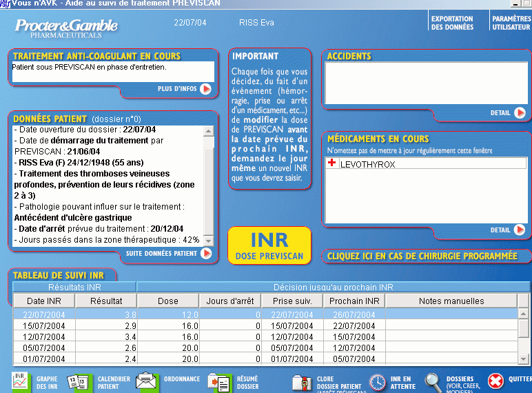The image size is (532, 393).
Task: Click up arrow of INR table scrollbar
Action: point(523,314)
